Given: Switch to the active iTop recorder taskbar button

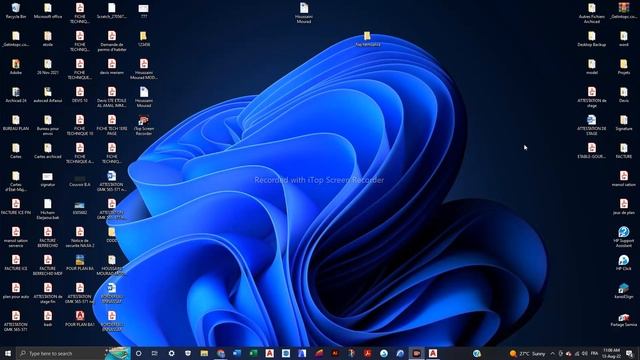Looking at the screenshot, I should 416,353.
